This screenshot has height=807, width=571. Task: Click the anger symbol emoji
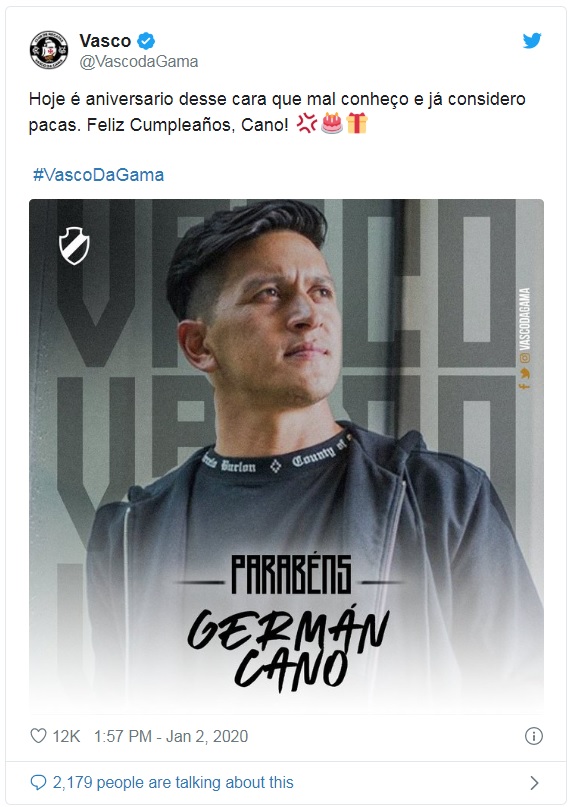pos(307,124)
